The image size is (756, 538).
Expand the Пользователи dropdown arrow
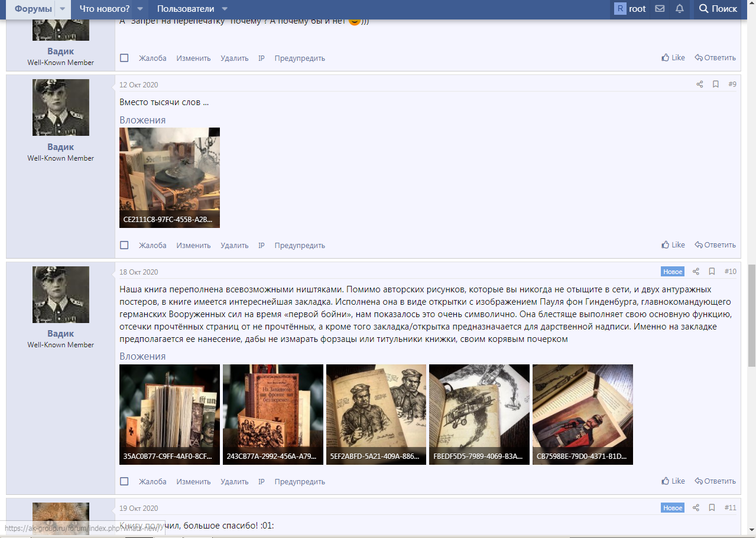click(225, 9)
